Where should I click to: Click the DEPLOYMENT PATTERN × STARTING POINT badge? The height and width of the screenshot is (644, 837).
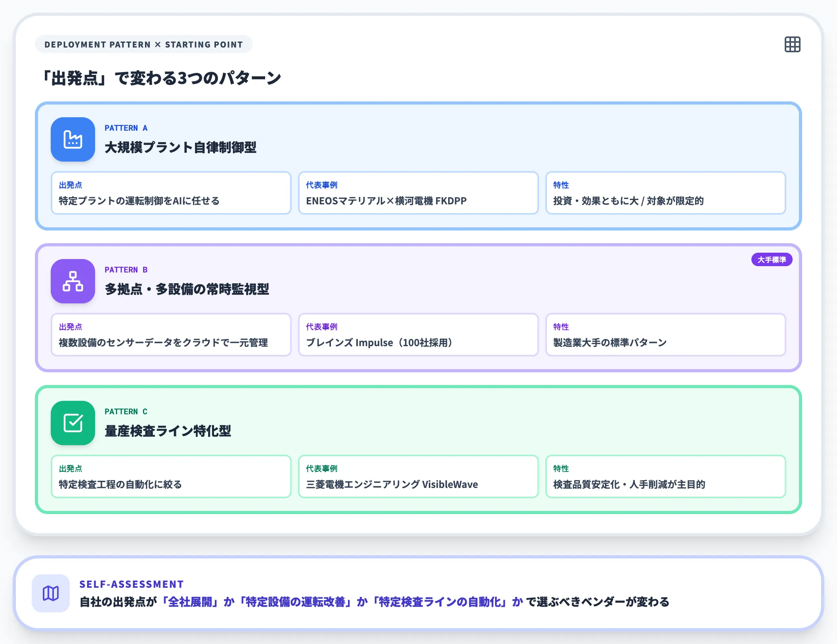[x=143, y=44]
